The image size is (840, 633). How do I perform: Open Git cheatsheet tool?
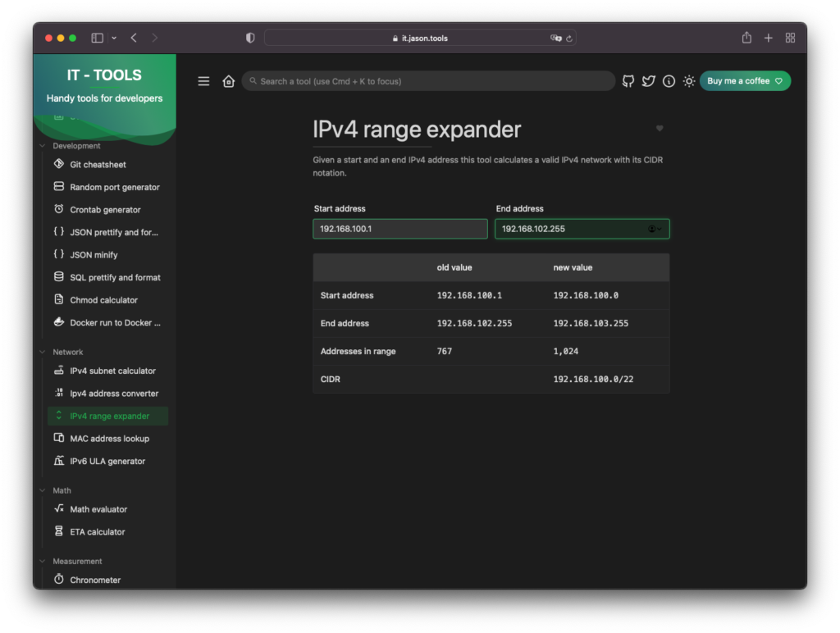(107, 165)
